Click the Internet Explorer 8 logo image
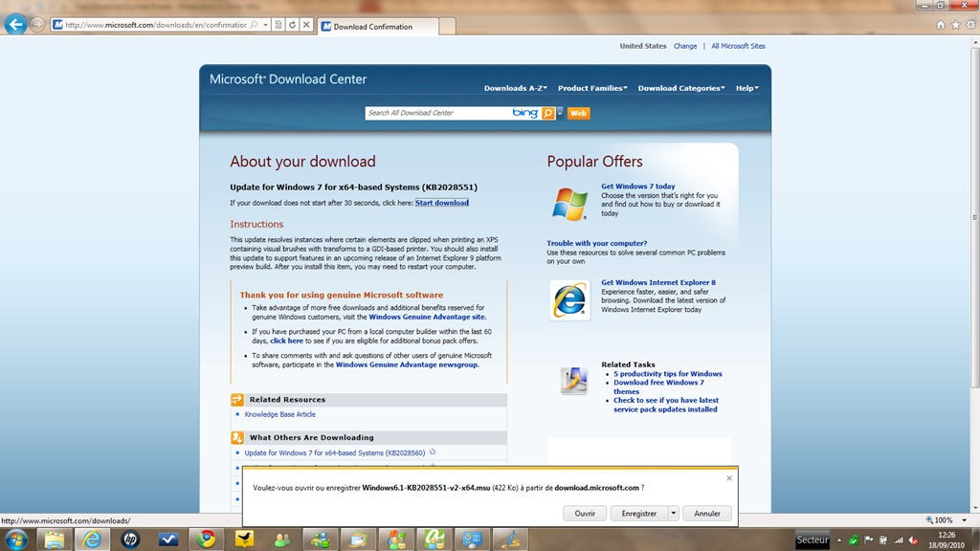Image resolution: width=980 pixels, height=551 pixels. tap(570, 300)
